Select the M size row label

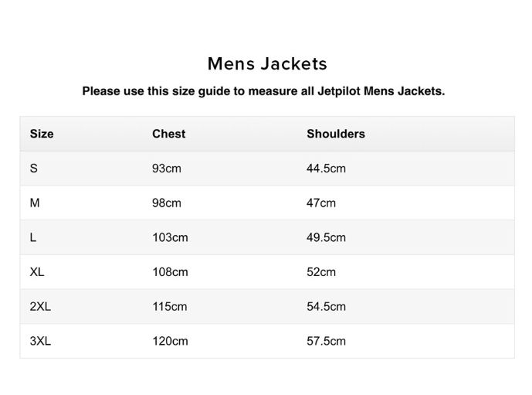point(34,203)
